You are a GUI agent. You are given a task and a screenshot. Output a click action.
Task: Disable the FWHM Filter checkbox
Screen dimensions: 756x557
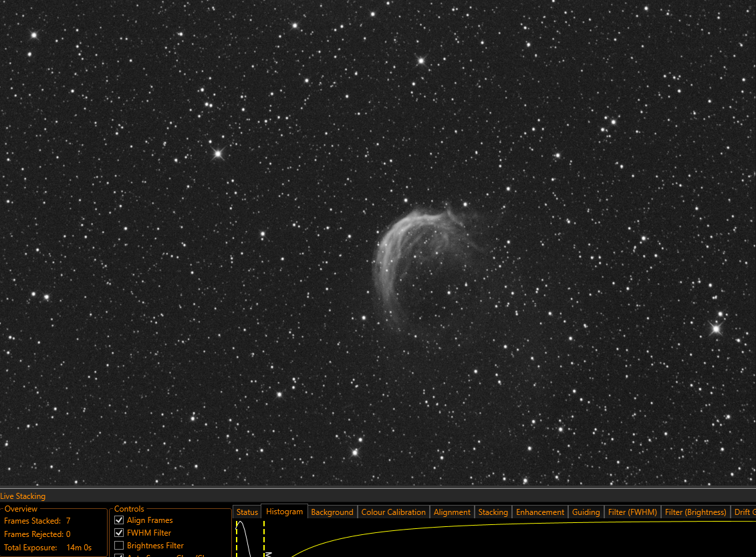pyautogui.click(x=119, y=533)
